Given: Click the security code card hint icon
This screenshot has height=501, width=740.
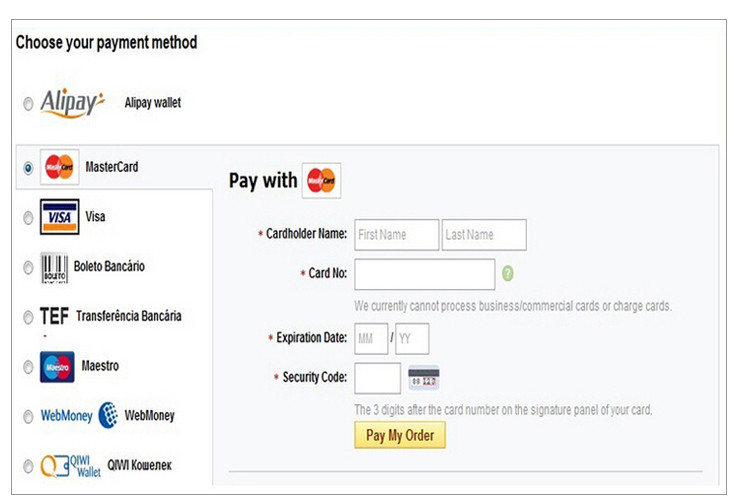Looking at the screenshot, I should pyautogui.click(x=424, y=378).
